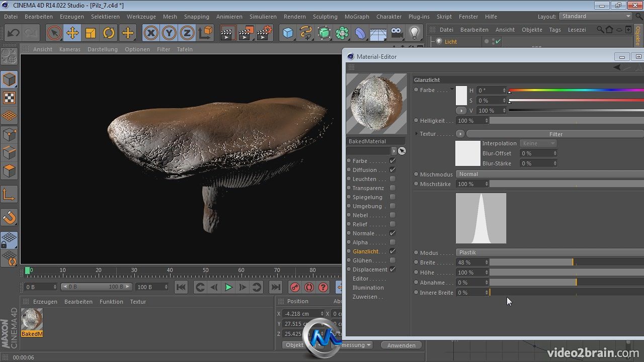Enable the Transparenz channel checkbox

click(x=392, y=188)
